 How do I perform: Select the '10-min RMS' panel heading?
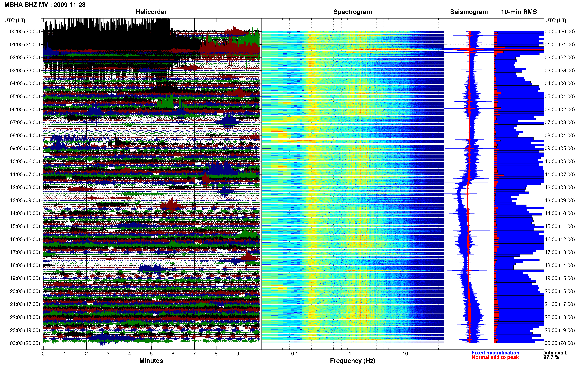[x=519, y=12]
